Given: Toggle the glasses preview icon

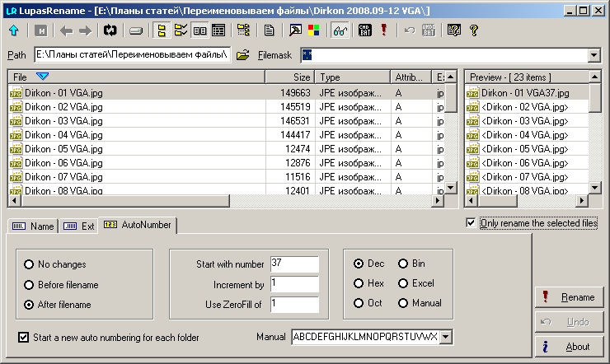Looking at the screenshot, I should coord(340,30).
